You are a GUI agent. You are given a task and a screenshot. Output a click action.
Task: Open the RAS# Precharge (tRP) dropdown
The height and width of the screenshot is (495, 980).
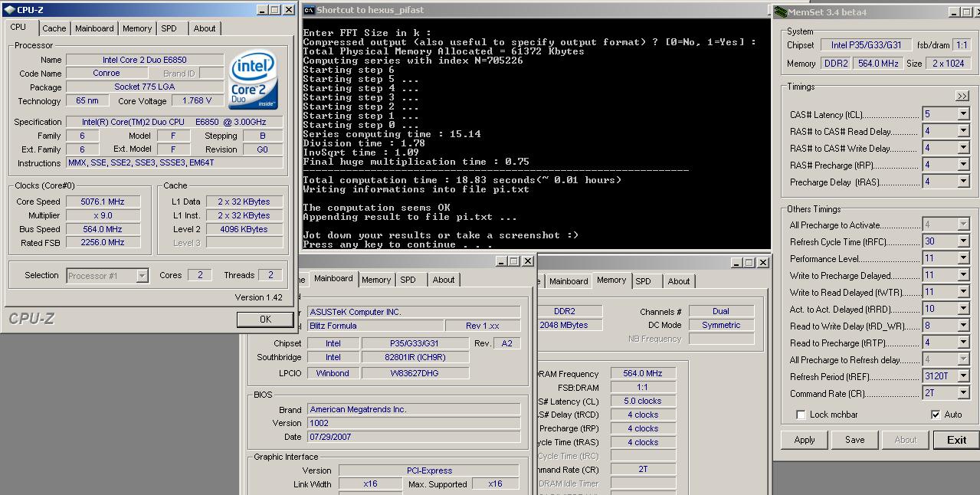[x=963, y=165]
